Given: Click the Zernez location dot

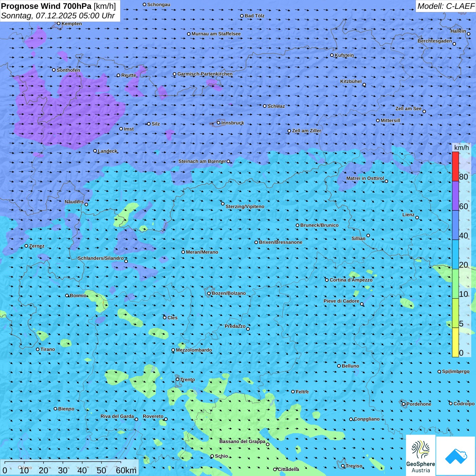Looking at the screenshot, I should [26, 246].
